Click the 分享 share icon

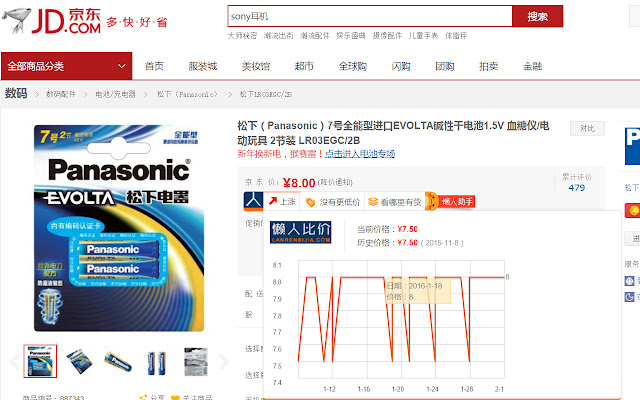point(143,397)
